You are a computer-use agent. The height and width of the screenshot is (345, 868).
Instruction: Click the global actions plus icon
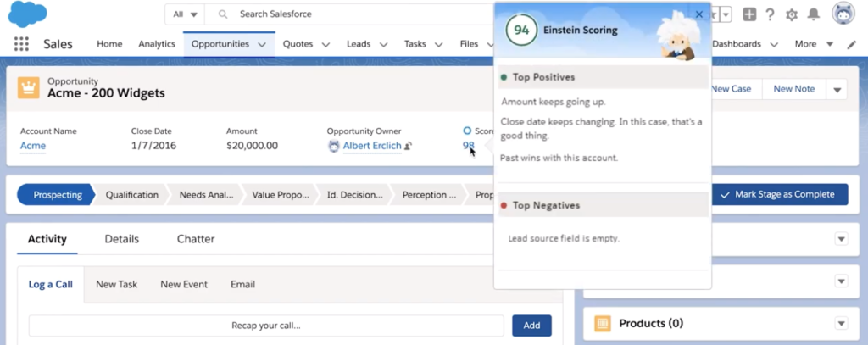[748, 14]
